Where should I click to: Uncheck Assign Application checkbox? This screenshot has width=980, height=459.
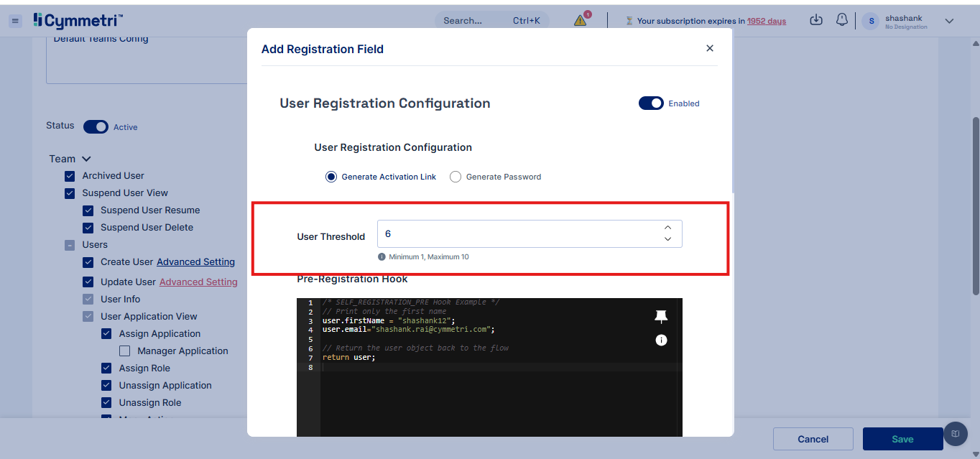click(x=106, y=334)
